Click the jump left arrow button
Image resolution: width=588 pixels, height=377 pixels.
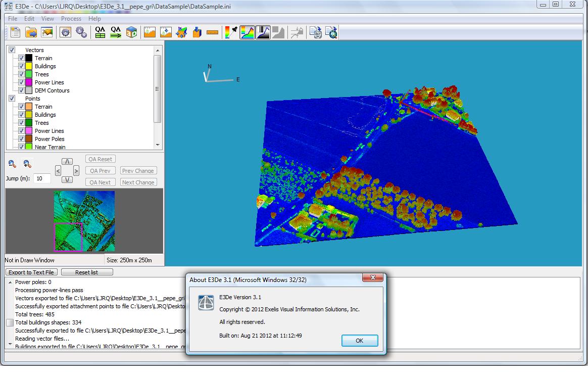[58, 171]
